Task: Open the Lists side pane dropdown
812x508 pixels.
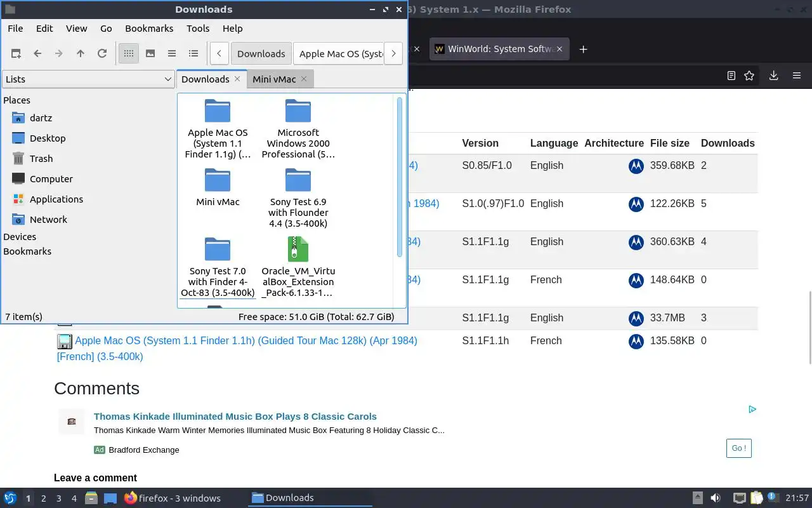Action: coord(88,79)
